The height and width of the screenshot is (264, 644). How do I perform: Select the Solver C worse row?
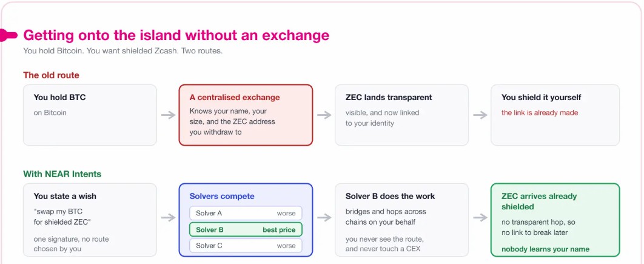[246, 246]
